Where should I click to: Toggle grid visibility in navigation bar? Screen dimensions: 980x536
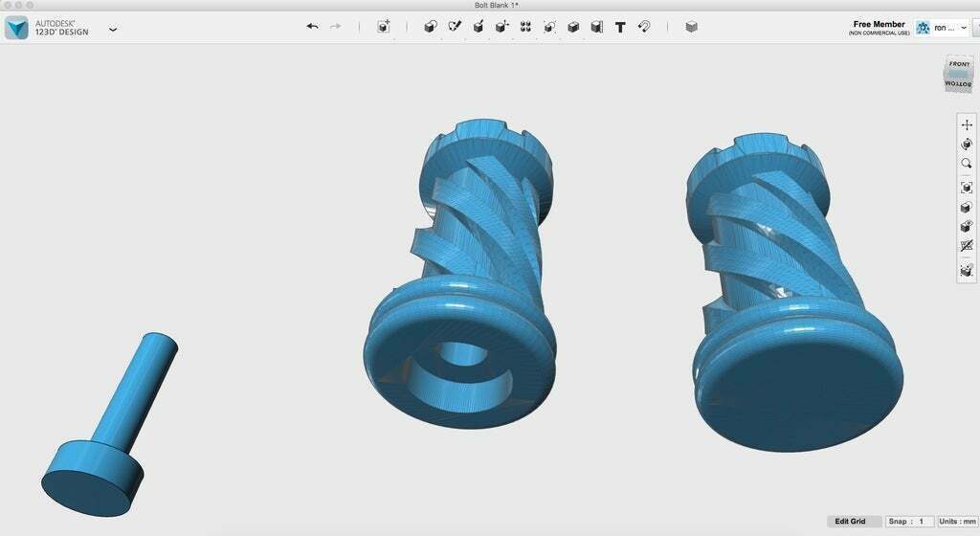coord(967,246)
